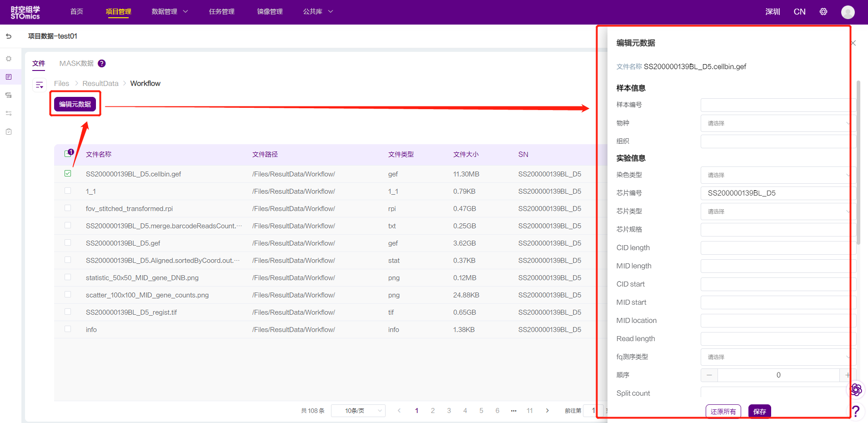Uncheck the SS200000139BL_D5.cellbin.gef file checkbox
The height and width of the screenshot is (423, 868).
coord(68,173)
